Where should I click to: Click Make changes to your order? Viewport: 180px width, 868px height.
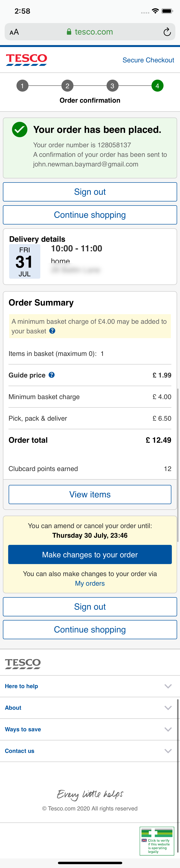click(90, 554)
